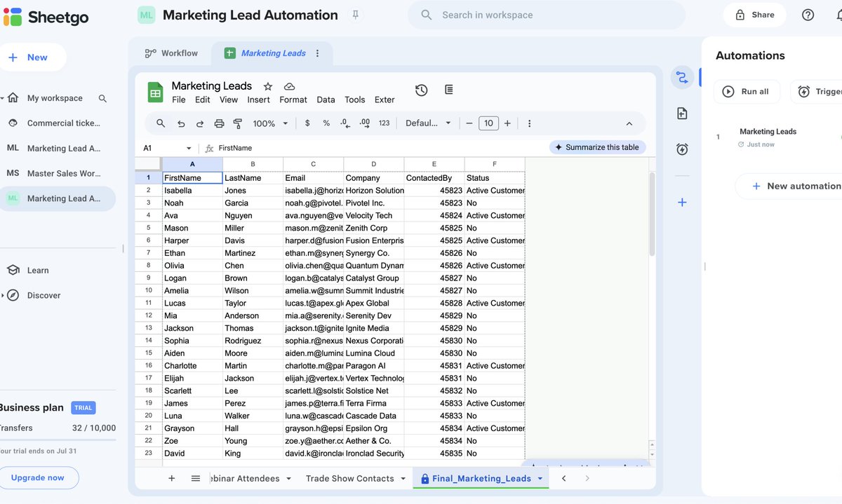Open Marketing Leads tab options menu
The height and width of the screenshot is (504, 842).
click(x=317, y=53)
